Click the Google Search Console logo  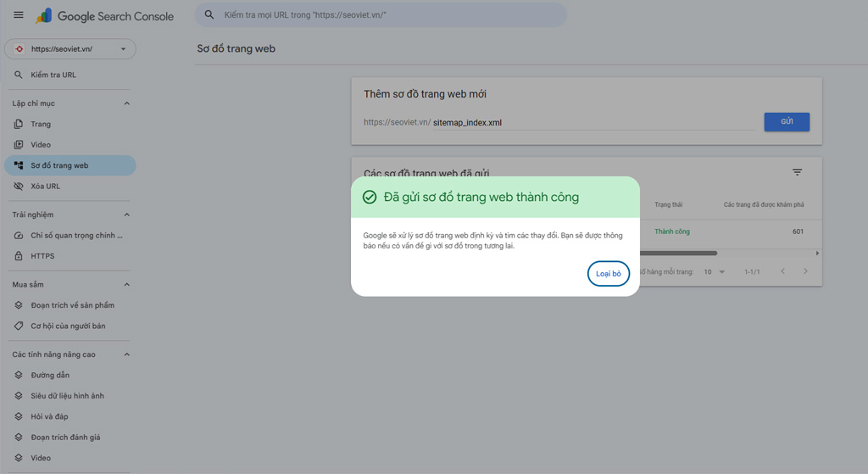[104, 16]
